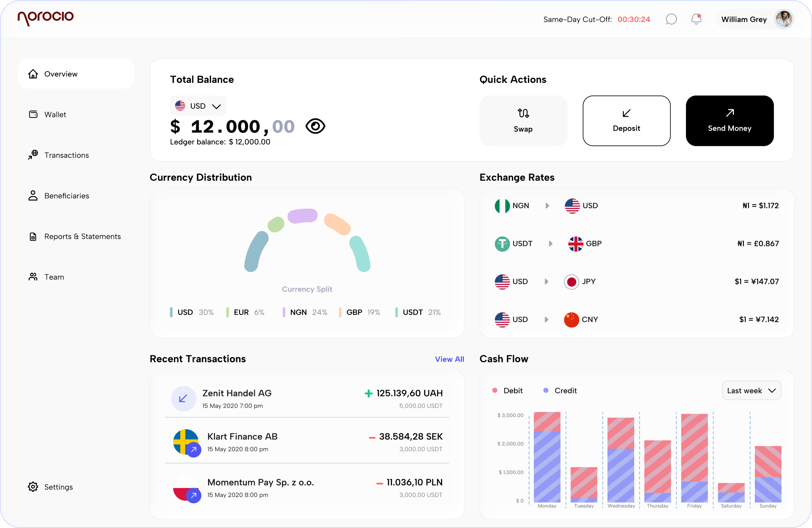
Task: Open the USD currency selector dropdown
Action: (x=198, y=106)
